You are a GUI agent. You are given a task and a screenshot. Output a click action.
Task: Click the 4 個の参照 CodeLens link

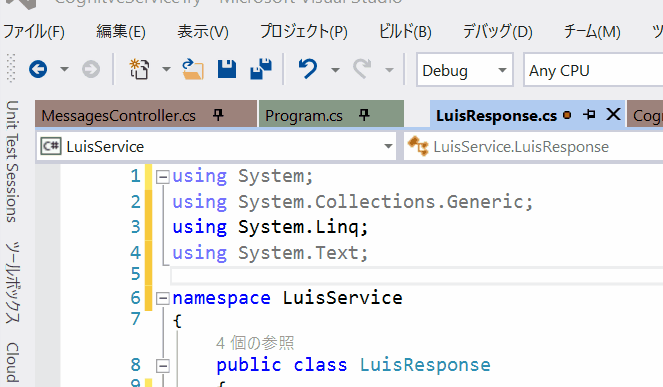[255, 343]
